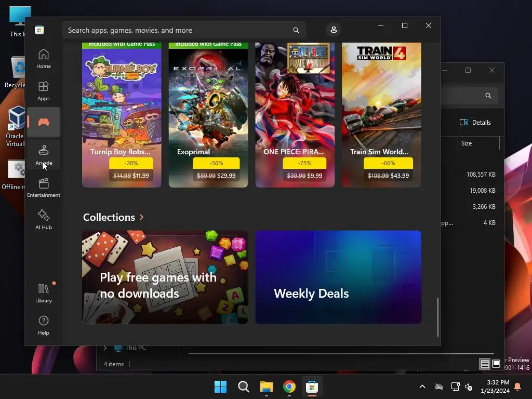This screenshot has height=399, width=532.
Task: Expand the This PC tree node
Action: tap(105, 348)
